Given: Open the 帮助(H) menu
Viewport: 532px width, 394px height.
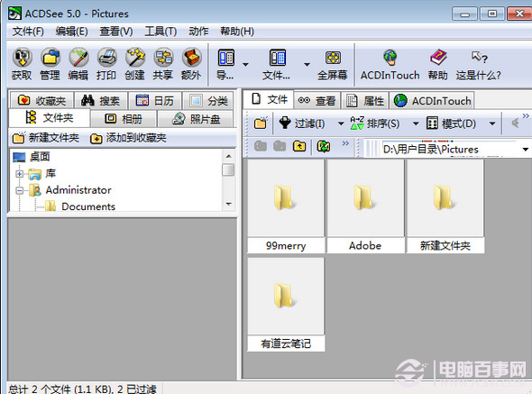Looking at the screenshot, I should [x=237, y=32].
